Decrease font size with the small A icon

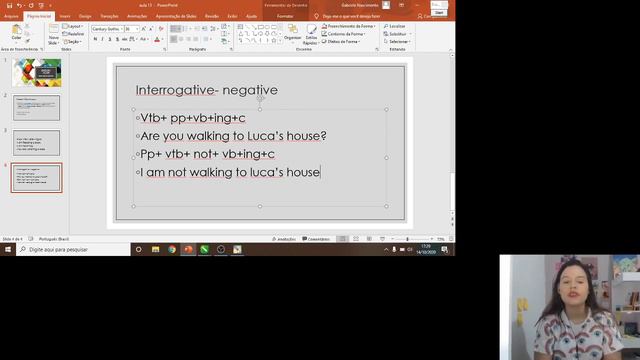(x=151, y=29)
